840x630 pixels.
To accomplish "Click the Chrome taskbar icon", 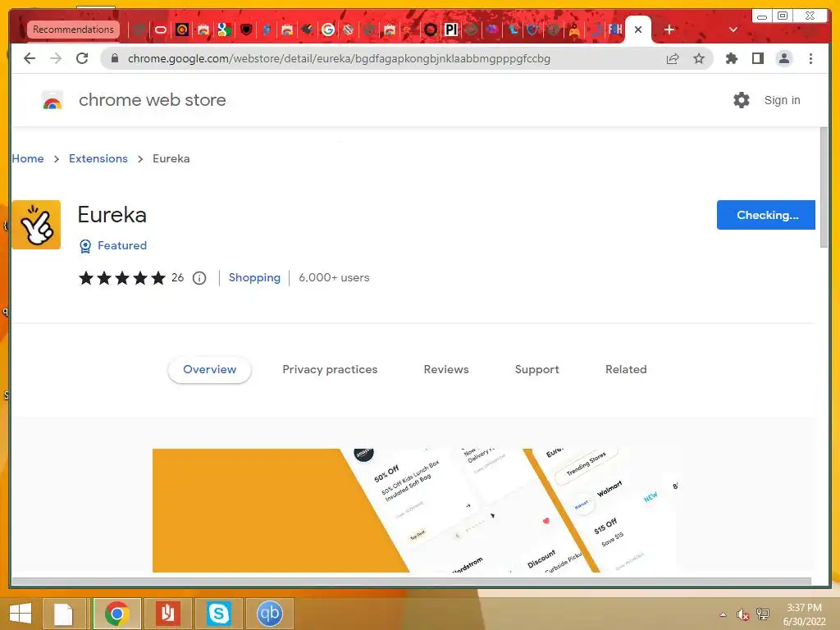I will (117, 614).
